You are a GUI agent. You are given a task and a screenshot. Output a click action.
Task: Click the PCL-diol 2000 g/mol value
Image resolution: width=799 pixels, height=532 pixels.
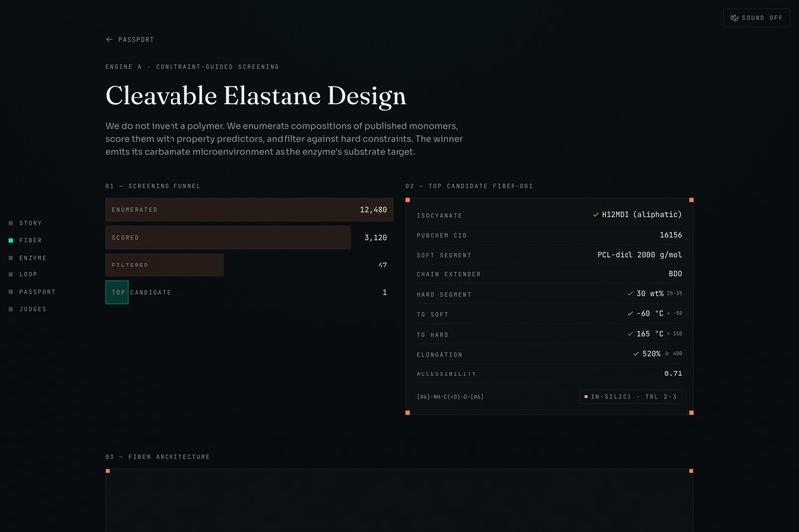[639, 255]
